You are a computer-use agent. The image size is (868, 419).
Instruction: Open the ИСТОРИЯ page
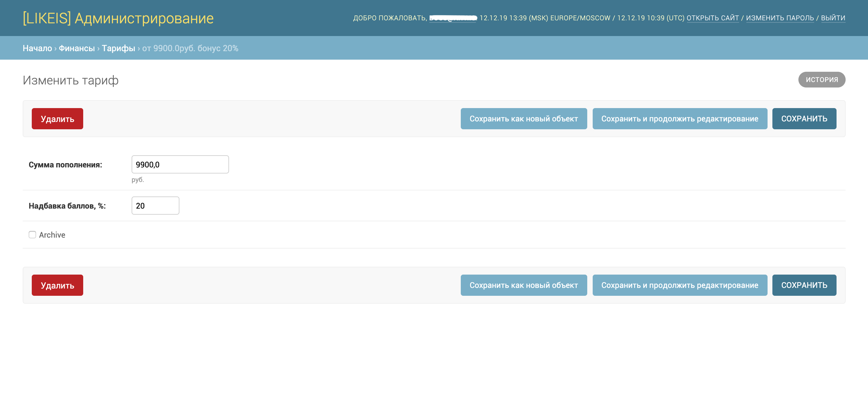[x=821, y=80]
